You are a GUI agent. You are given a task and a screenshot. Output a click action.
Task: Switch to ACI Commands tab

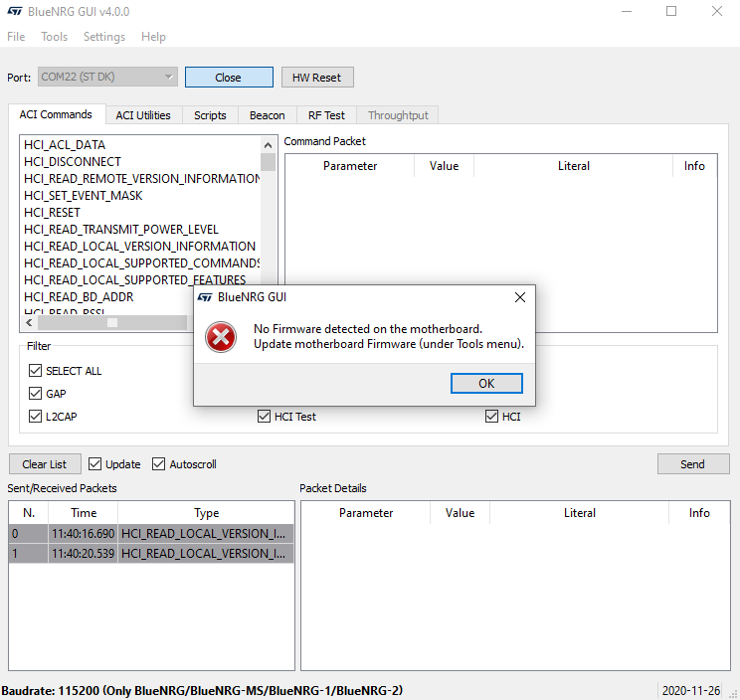point(56,114)
